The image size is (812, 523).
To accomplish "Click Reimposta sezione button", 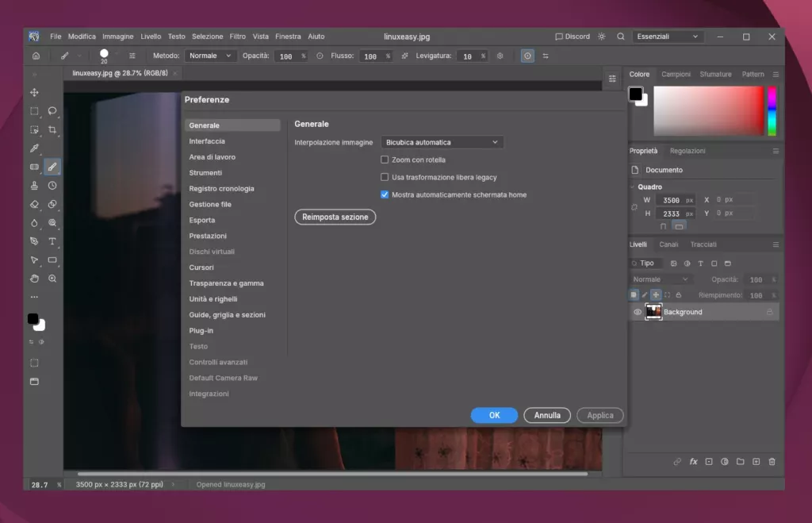I will (x=335, y=217).
